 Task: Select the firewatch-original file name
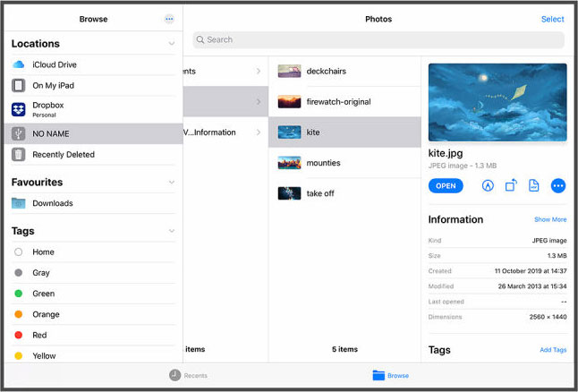339,102
